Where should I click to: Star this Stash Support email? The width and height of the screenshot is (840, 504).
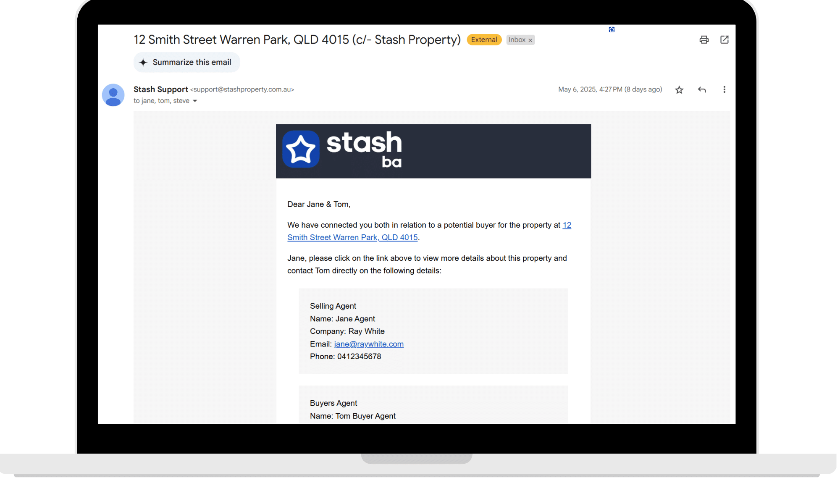(x=679, y=89)
